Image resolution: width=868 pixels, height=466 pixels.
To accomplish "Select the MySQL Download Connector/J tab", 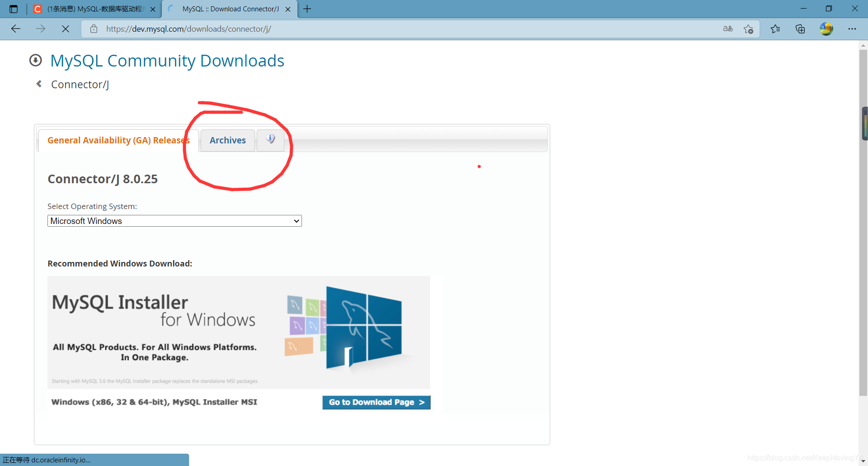I will tap(230, 9).
